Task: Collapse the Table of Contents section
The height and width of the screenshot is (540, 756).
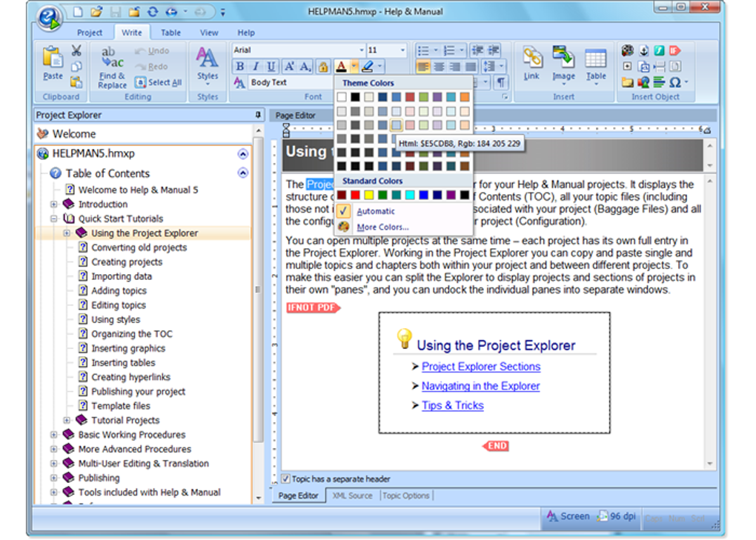Action: click(x=243, y=173)
